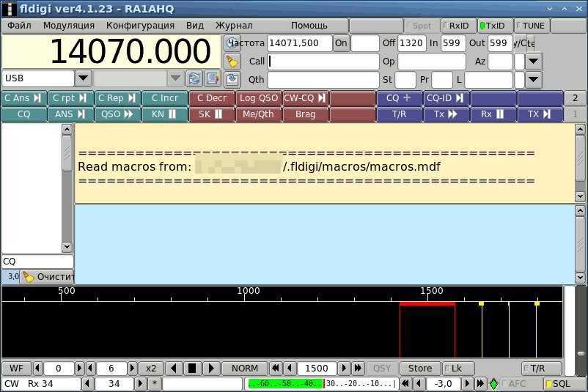588x392 pixels.
Task: Click the CW-CQ macro button
Action: (306, 98)
